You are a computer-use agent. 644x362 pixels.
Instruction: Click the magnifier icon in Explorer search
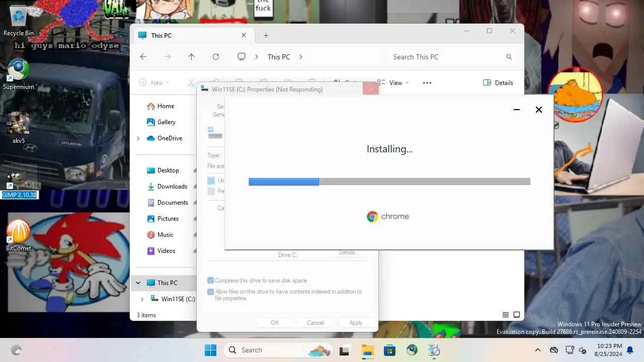509,57
